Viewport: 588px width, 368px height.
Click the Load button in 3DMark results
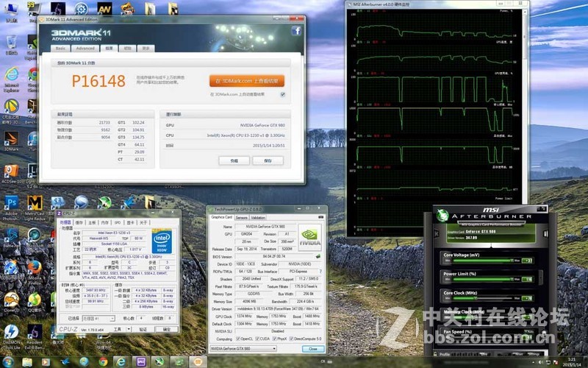234,160
